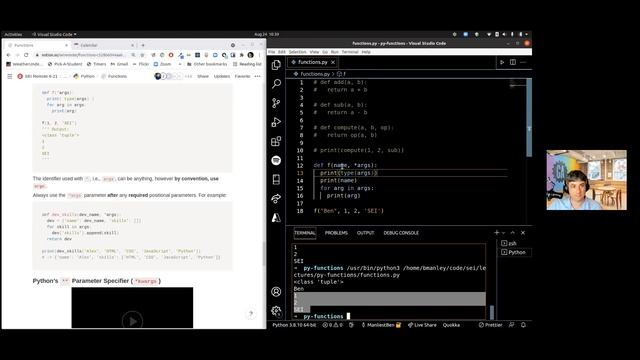Open the terminal launch profile dropdown arrow
Image resolution: width=640 pixels, height=360 pixels.
tap(503, 233)
